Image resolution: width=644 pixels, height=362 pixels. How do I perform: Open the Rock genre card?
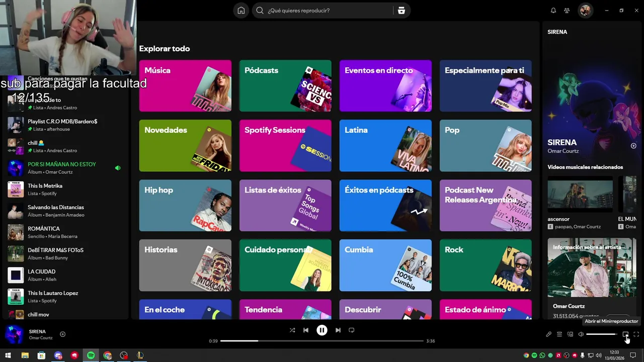pos(486,265)
